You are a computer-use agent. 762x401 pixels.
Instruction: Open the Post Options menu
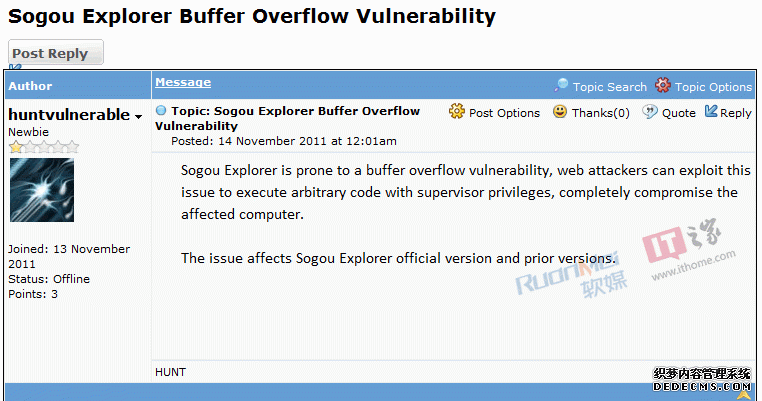pyautogui.click(x=504, y=113)
